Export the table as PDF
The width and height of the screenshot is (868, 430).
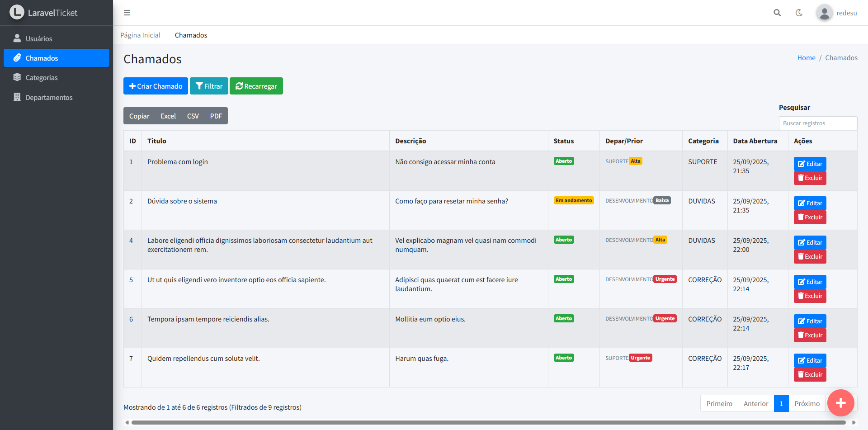[216, 116]
